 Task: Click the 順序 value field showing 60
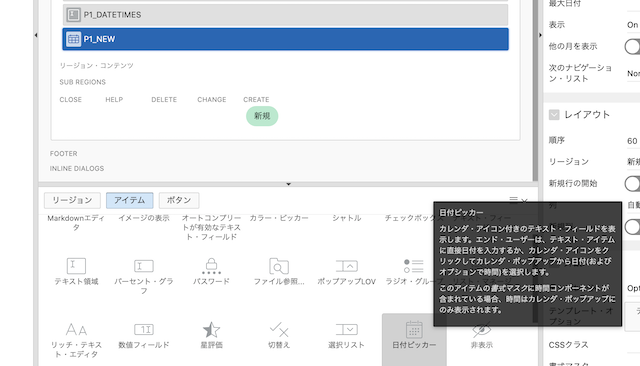point(633,141)
